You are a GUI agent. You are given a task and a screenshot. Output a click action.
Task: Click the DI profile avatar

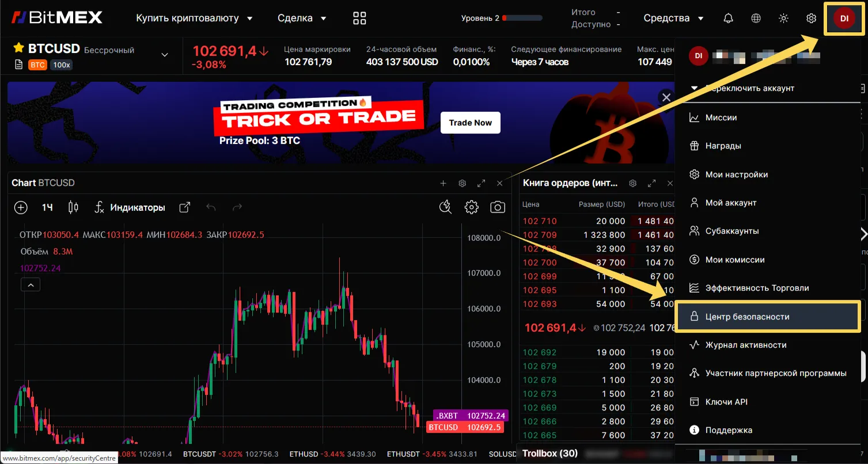click(844, 18)
